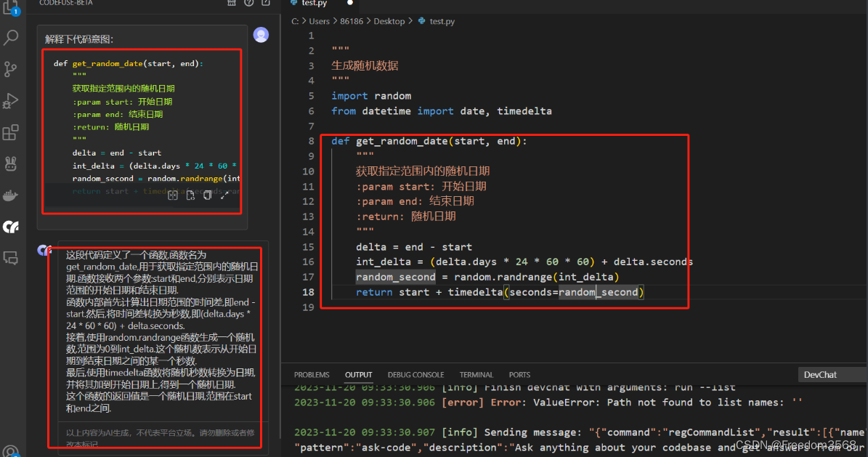Viewport: 868px width, 457px height.
Task: Open the Docker sidebar icon
Action: [10, 195]
